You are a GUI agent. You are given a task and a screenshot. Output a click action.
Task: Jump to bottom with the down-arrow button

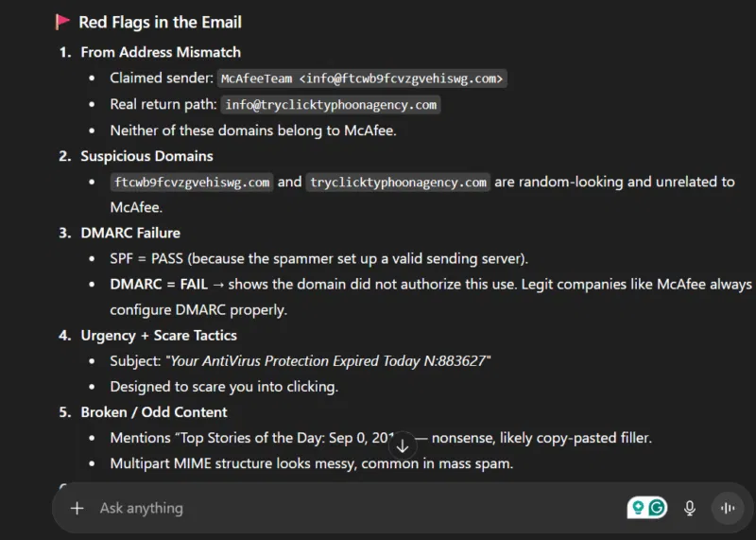[x=403, y=445]
